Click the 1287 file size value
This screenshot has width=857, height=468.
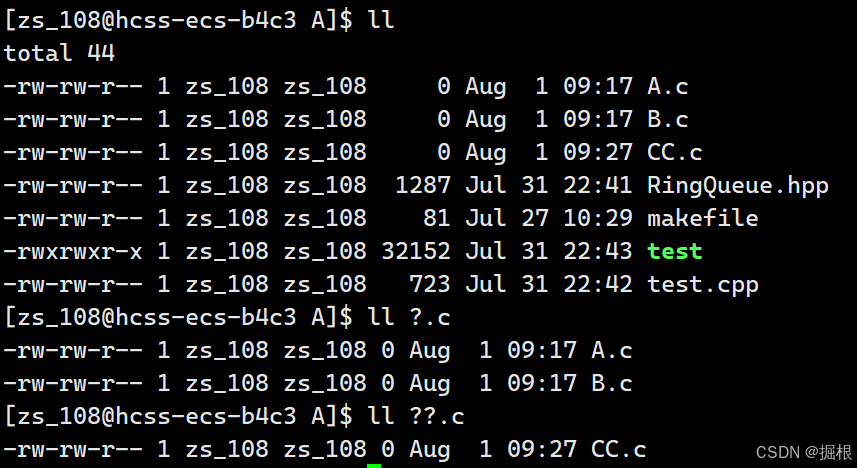point(423,186)
